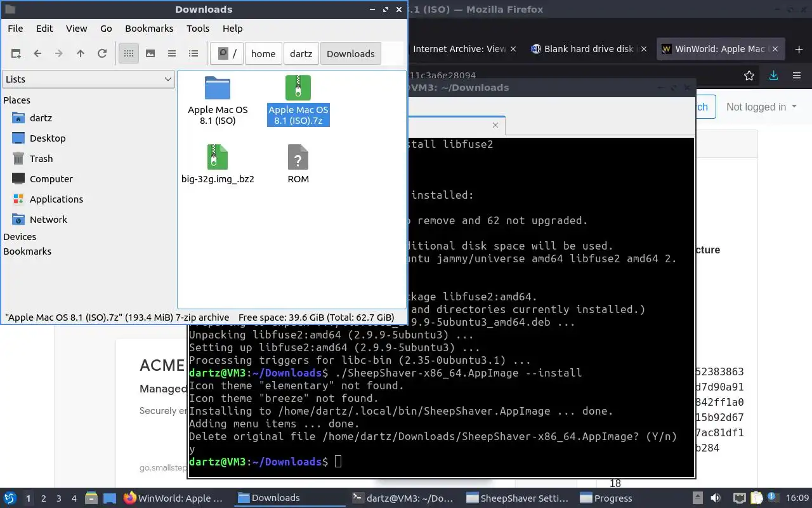
Task: Switch to Blank hard drive disk tab
Action: coord(589,49)
